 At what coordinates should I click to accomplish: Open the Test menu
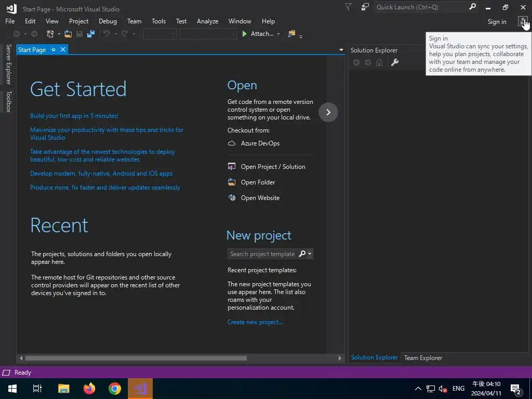181,21
